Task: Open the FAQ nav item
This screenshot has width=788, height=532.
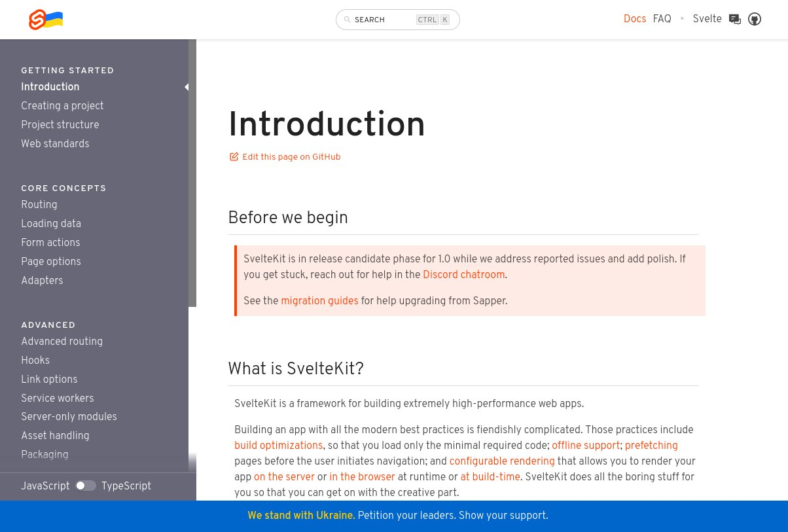Action: click(x=662, y=19)
